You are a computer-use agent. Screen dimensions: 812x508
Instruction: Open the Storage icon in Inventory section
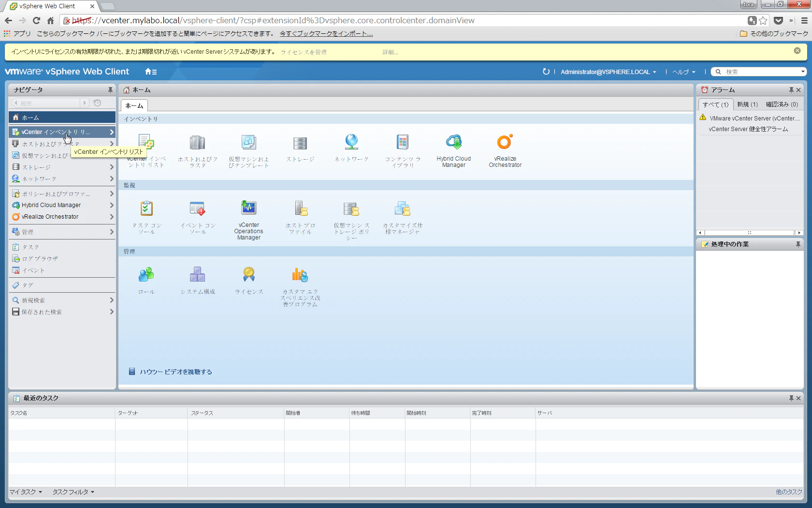click(300, 143)
